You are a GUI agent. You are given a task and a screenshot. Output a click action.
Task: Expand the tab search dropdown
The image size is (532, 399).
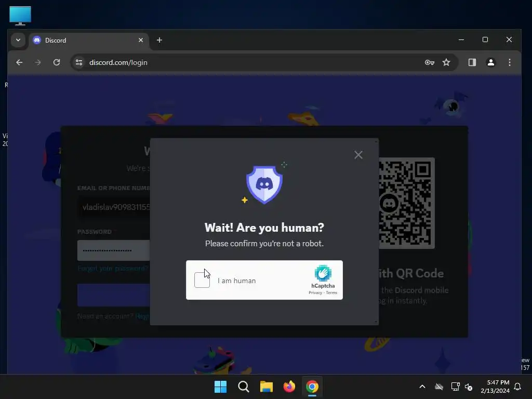18,40
